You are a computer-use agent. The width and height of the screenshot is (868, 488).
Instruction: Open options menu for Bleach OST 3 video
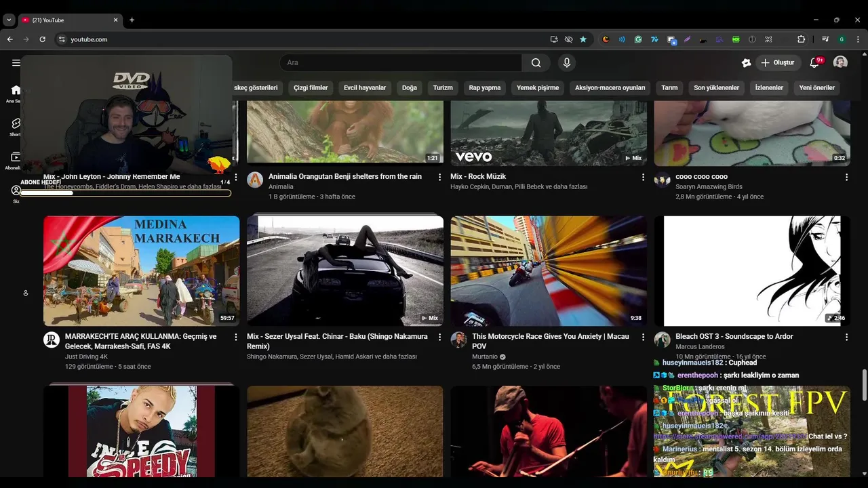click(846, 337)
